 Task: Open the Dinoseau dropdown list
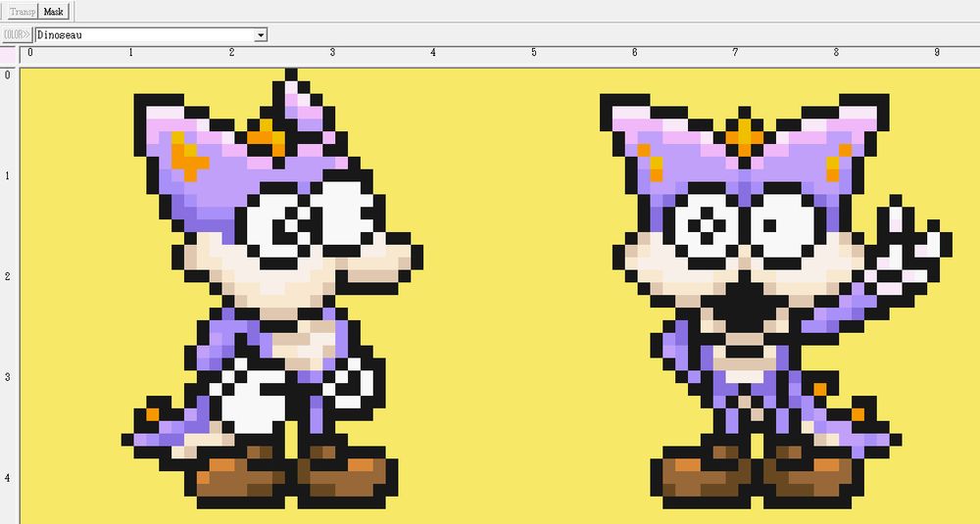[261, 35]
